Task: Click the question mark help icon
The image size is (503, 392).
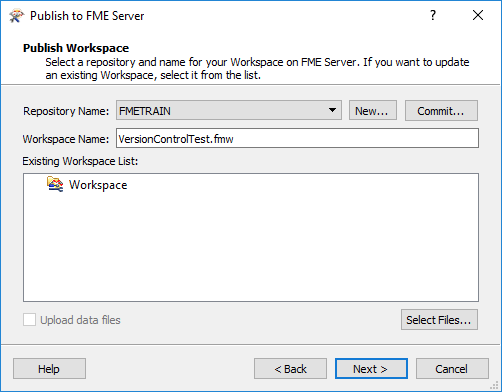Action: [x=433, y=15]
